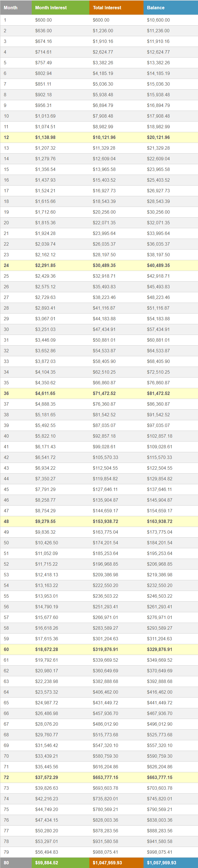Screen dimensions: 198x868
Task: Click total interest $30,489.35
Action: 104,266
